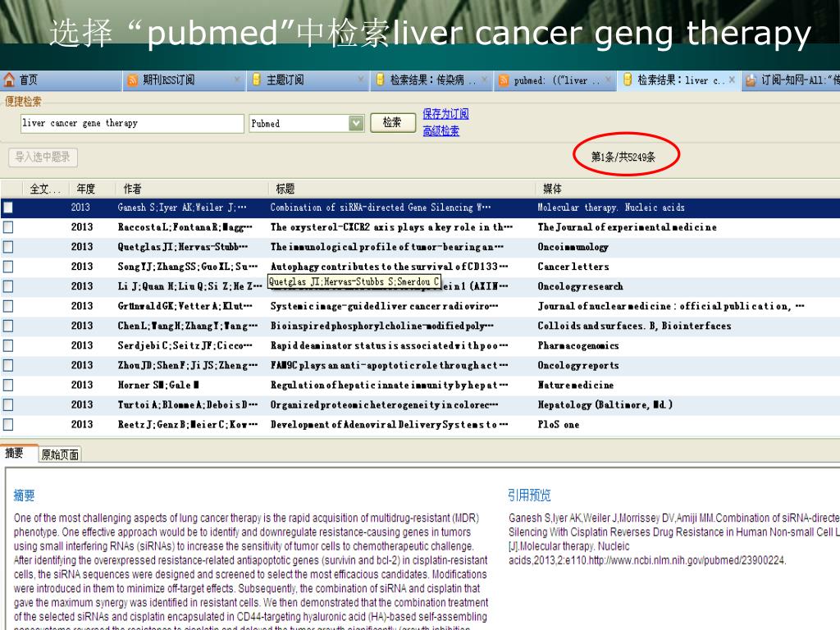Select title "Development of Adenoviral Delivery Systems"
The width and height of the screenshot is (840, 630).
pyautogui.click(x=390, y=425)
